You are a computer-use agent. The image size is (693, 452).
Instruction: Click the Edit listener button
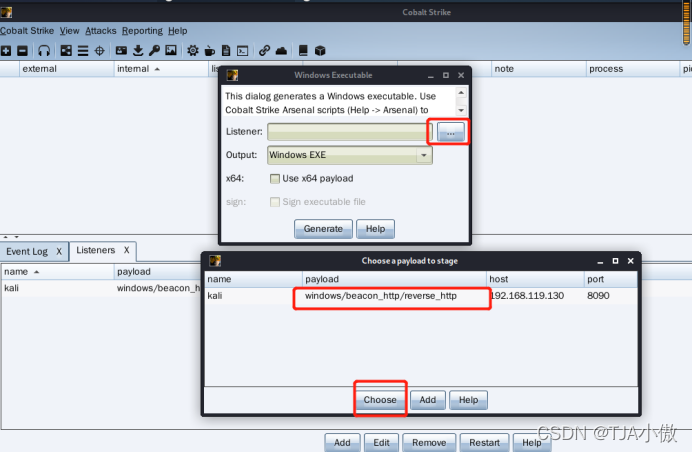click(381, 443)
